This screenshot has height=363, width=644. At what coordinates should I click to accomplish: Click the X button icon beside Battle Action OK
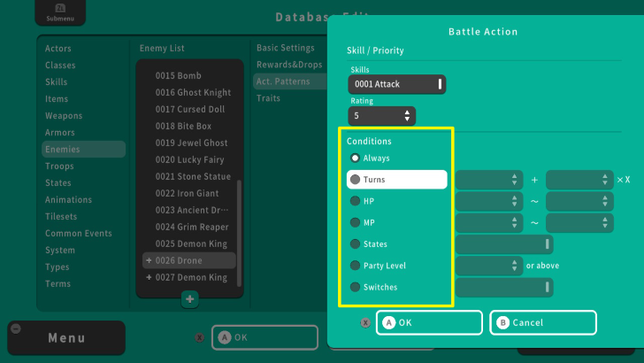365,322
